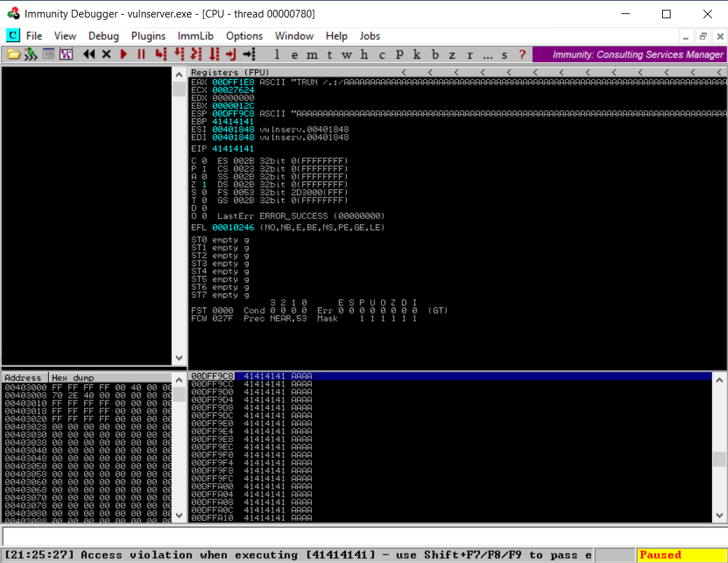The image size is (728, 563).
Task: Select ESP value 00DFF9C8
Action: (233, 113)
